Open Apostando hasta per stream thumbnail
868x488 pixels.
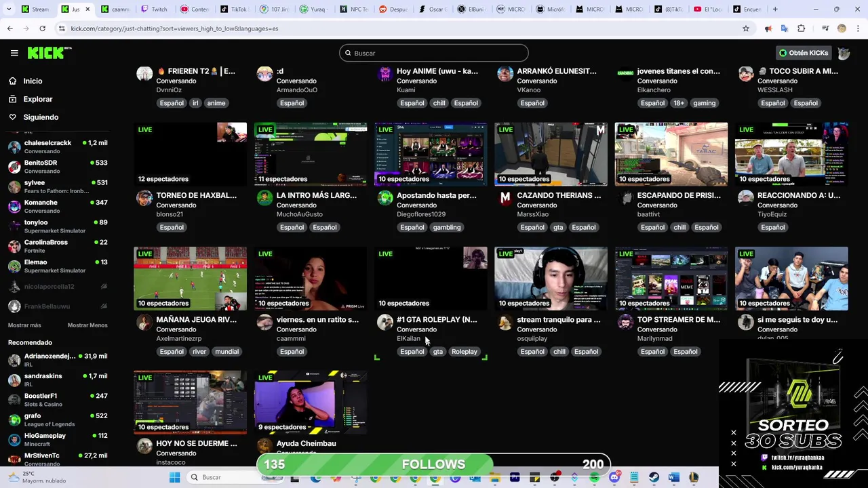point(431,154)
